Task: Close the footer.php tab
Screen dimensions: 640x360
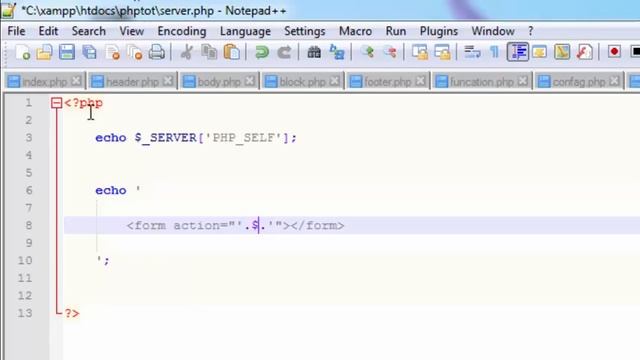Action: click(x=420, y=81)
